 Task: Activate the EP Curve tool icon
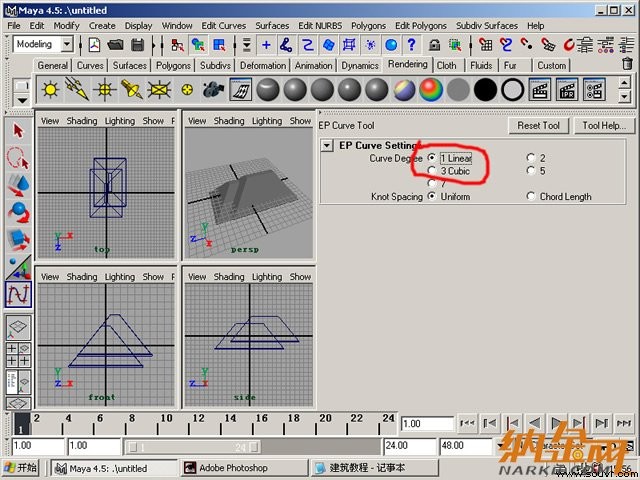pyautogui.click(x=18, y=294)
